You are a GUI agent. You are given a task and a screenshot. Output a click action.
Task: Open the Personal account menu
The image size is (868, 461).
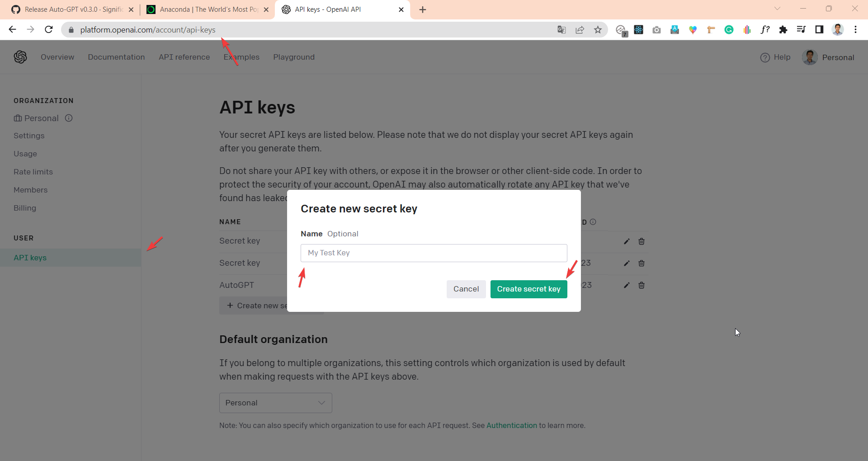coord(828,57)
